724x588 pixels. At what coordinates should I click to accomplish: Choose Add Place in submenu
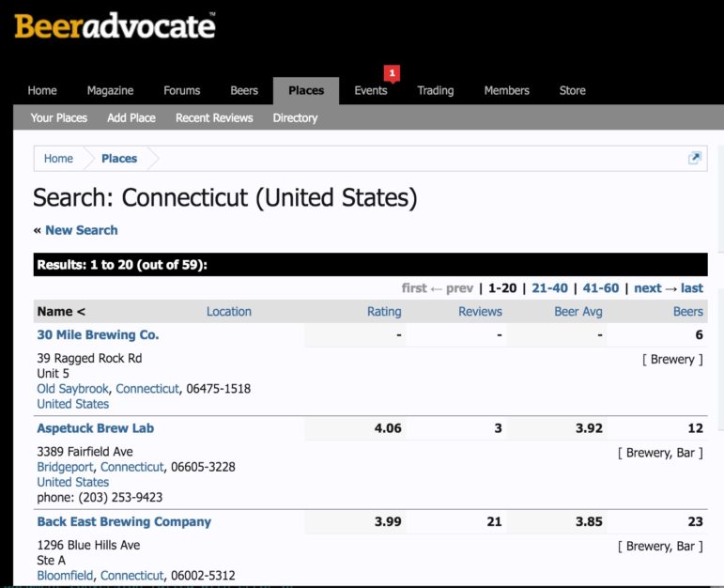click(131, 117)
